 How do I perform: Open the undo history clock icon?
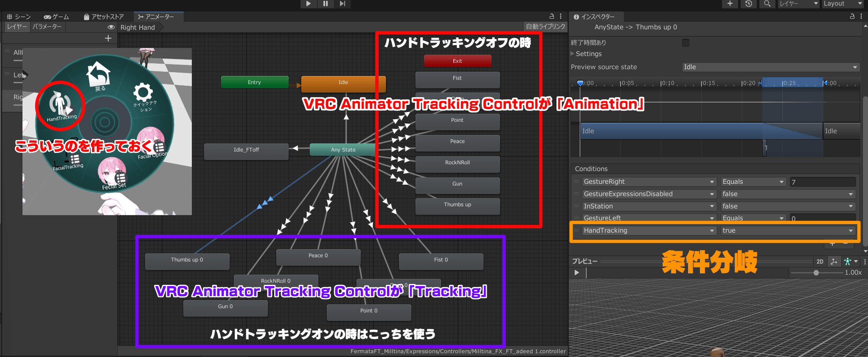749,4
